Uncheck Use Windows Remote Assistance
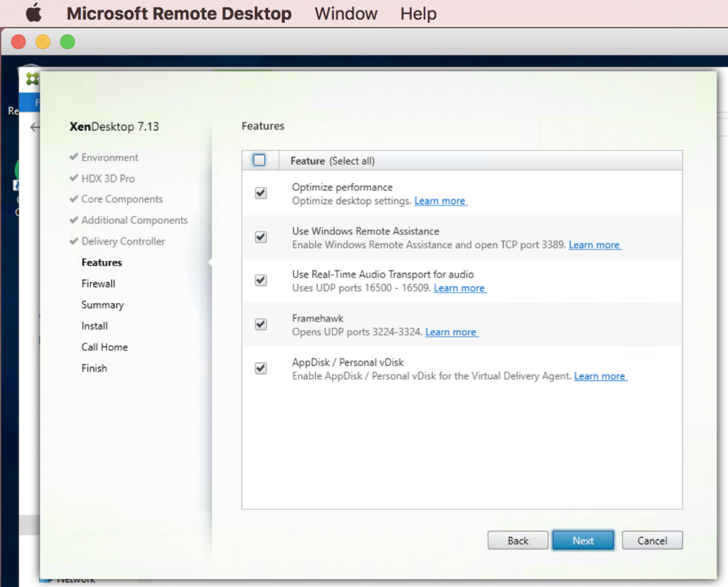 pos(261,237)
